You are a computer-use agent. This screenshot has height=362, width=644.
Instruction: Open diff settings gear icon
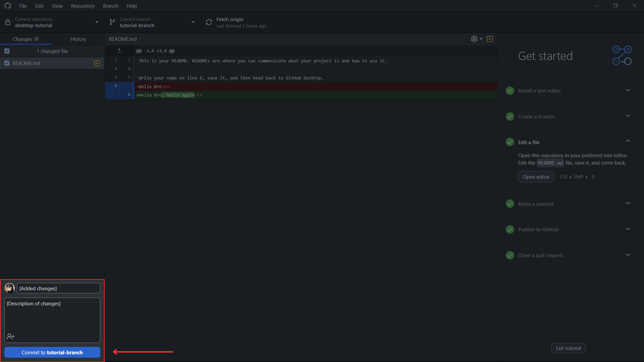[474, 39]
